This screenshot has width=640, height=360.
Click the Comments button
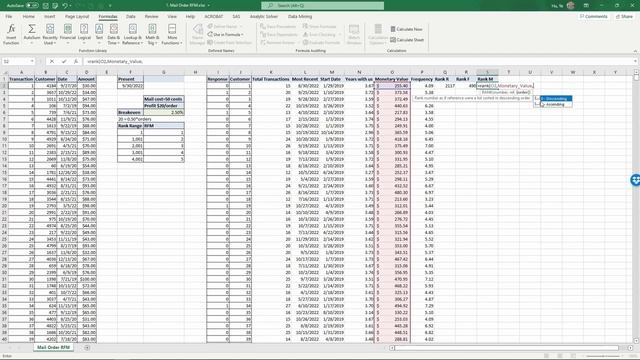(593, 16)
